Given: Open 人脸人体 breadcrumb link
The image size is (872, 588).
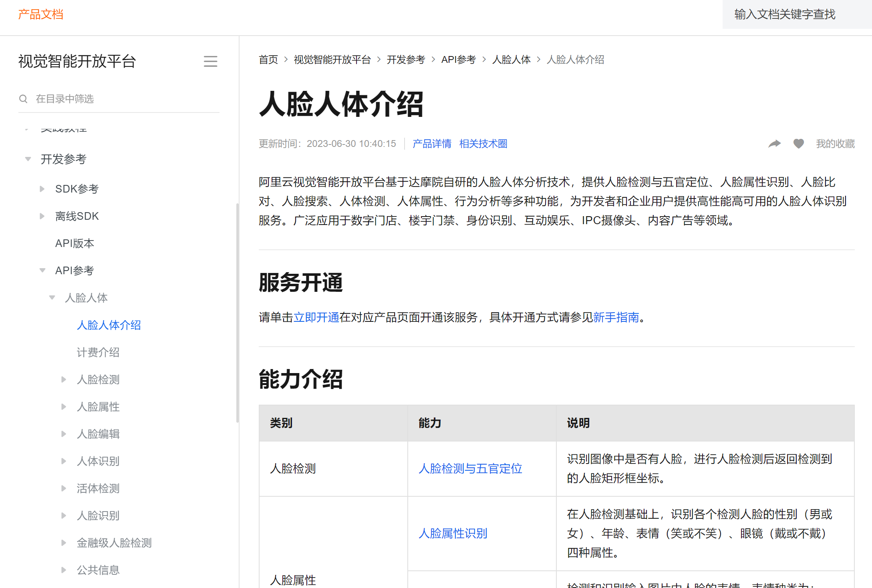Looking at the screenshot, I should coord(512,60).
